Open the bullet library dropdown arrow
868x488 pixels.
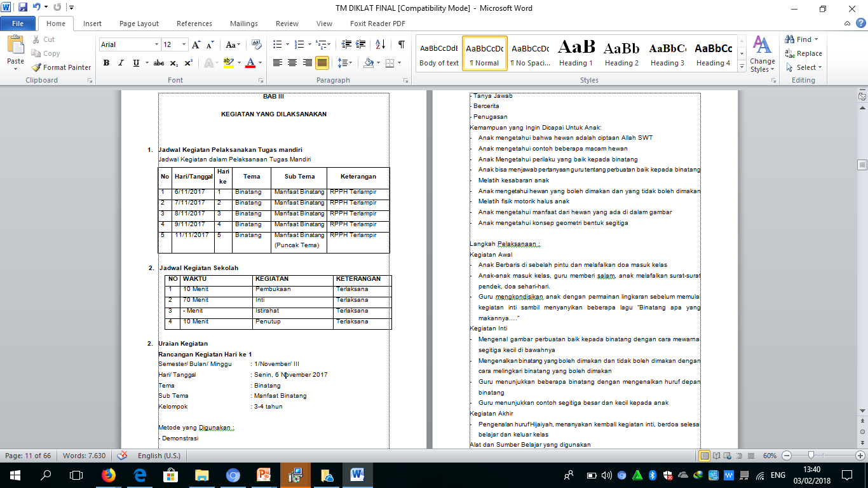pos(286,44)
